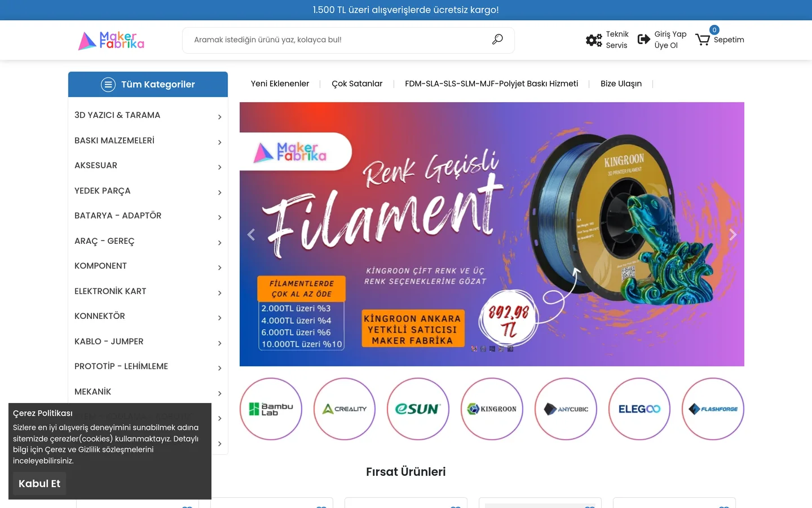
Task: Expand ELEKTRONİK KART category arrow
Action: click(x=220, y=293)
